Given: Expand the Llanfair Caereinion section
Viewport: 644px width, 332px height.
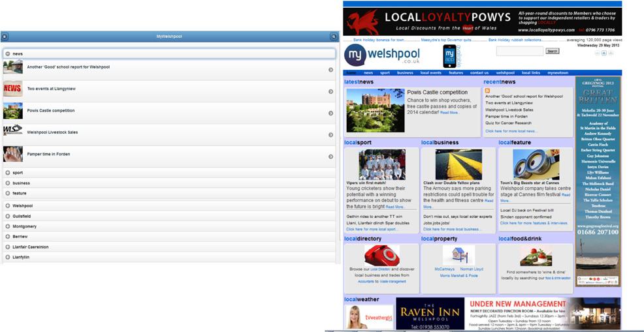Looking at the screenshot, I should coord(169,247).
